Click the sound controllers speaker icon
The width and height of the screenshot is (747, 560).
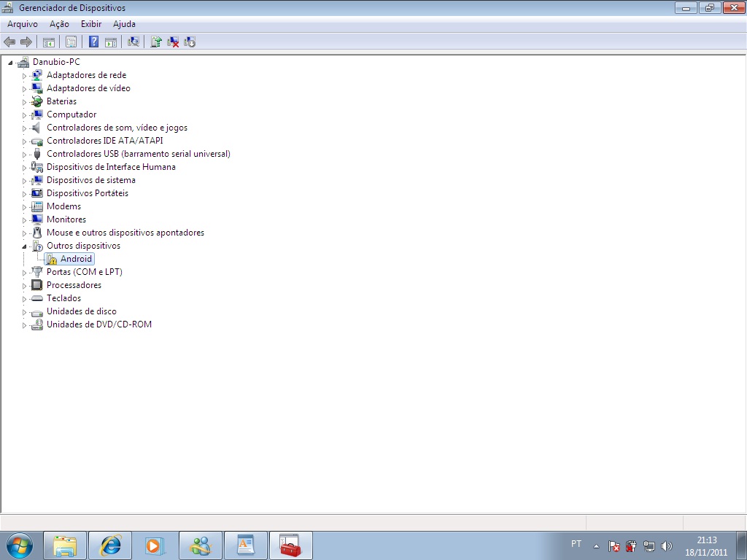click(x=36, y=128)
